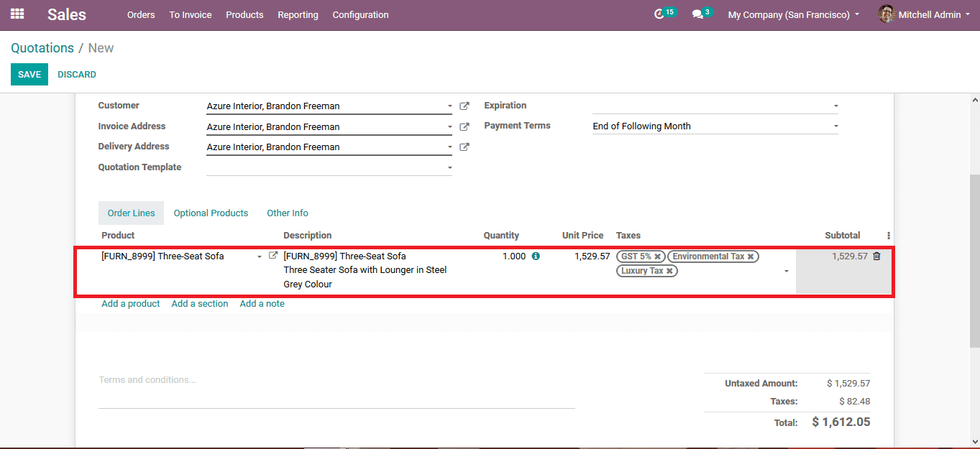Expand the Expiration date dropdown
Screen dimensions: 980x449
[x=835, y=106]
